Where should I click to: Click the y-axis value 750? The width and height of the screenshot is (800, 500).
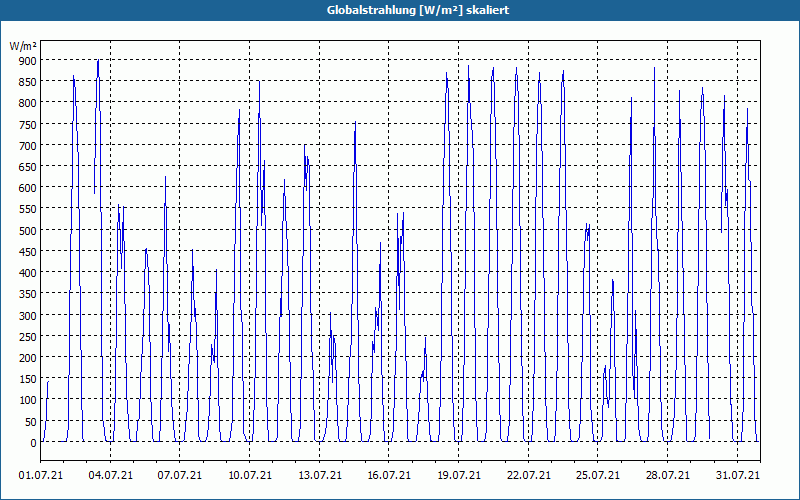pyautogui.click(x=28, y=124)
